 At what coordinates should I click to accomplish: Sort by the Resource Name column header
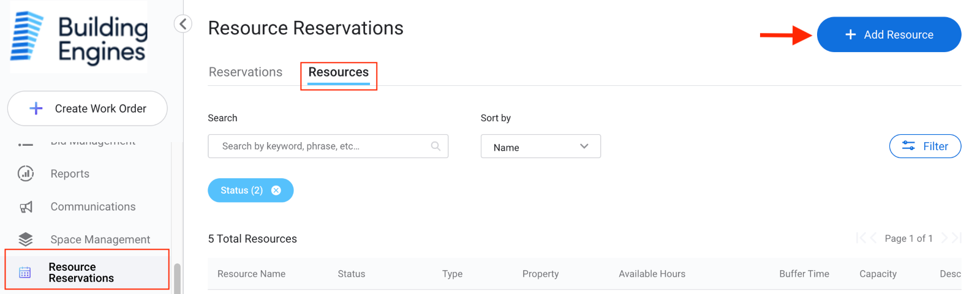click(x=251, y=274)
